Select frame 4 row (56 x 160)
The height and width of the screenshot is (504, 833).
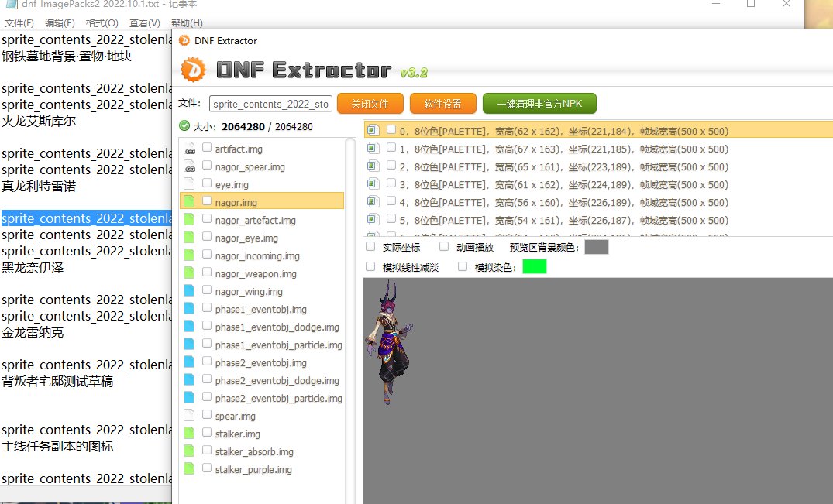tap(598, 202)
